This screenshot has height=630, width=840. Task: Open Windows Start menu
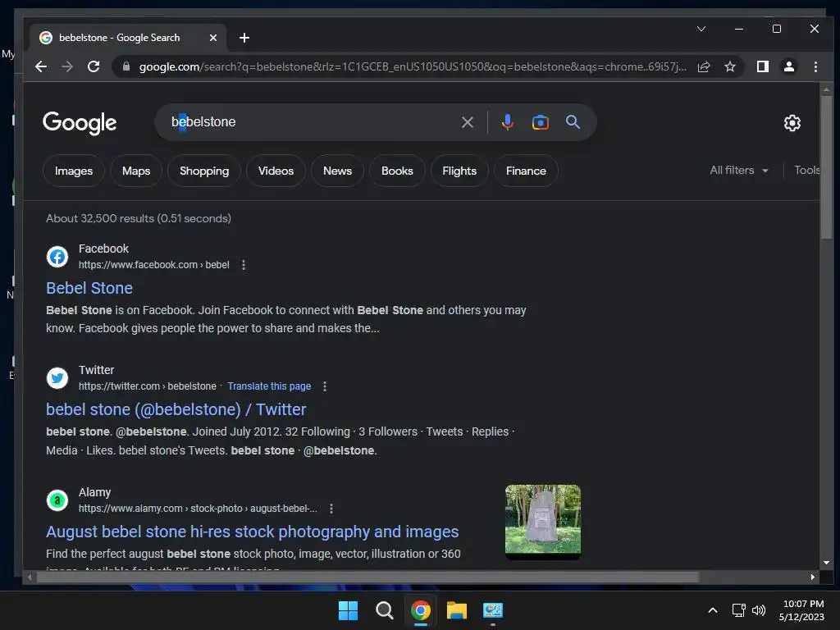pos(348,610)
